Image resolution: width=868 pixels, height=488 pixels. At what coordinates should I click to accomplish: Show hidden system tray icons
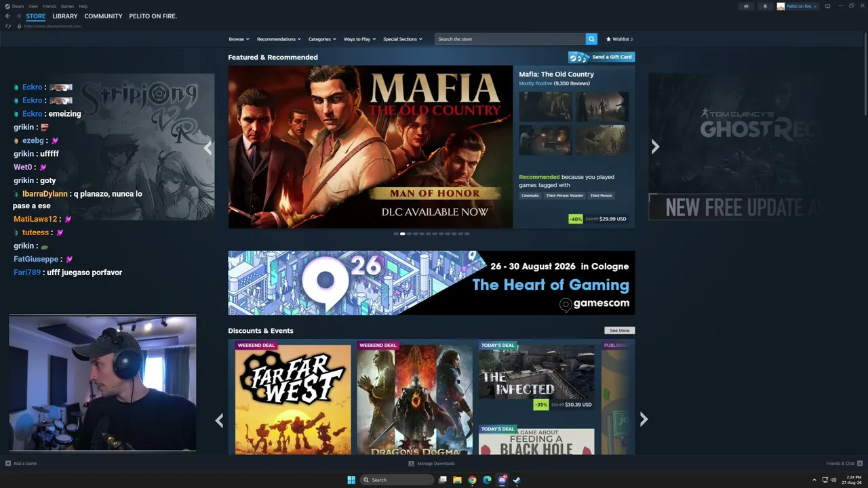[x=814, y=480]
